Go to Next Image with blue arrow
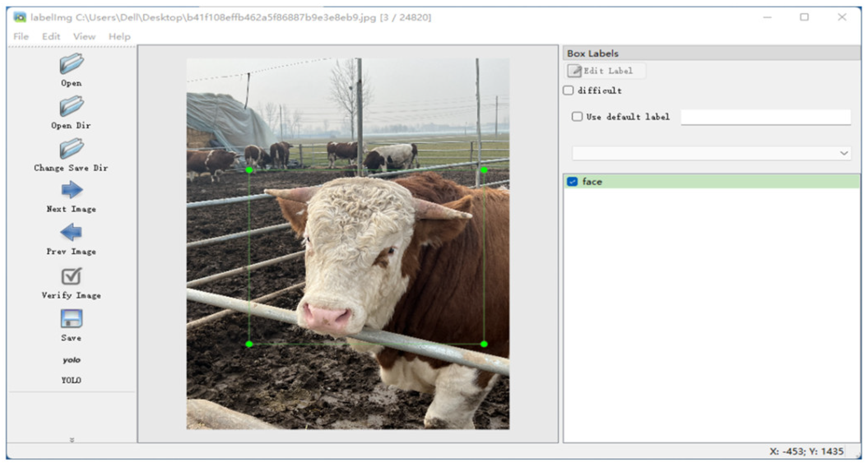 (72, 190)
